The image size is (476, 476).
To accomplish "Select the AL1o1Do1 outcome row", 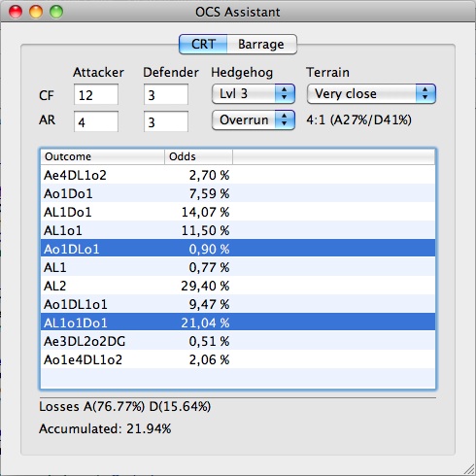I will [238, 323].
